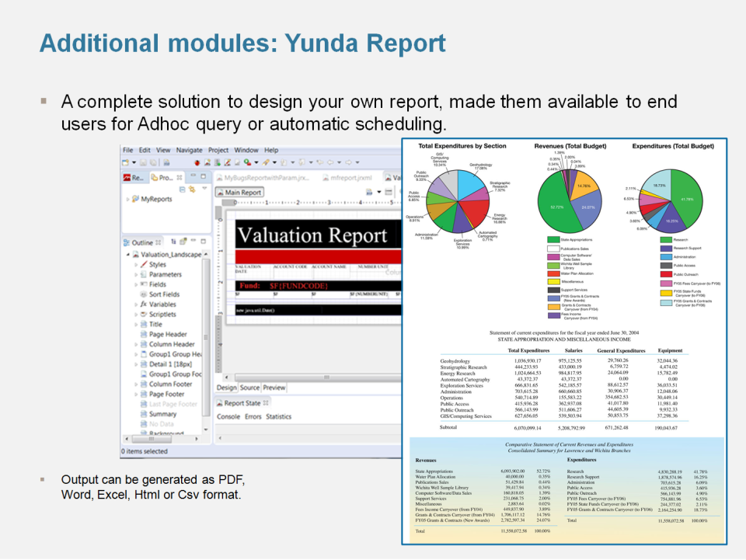Image resolution: width=746 pixels, height=560 pixels.
Task: Switch to the Design tab
Action: point(226,388)
